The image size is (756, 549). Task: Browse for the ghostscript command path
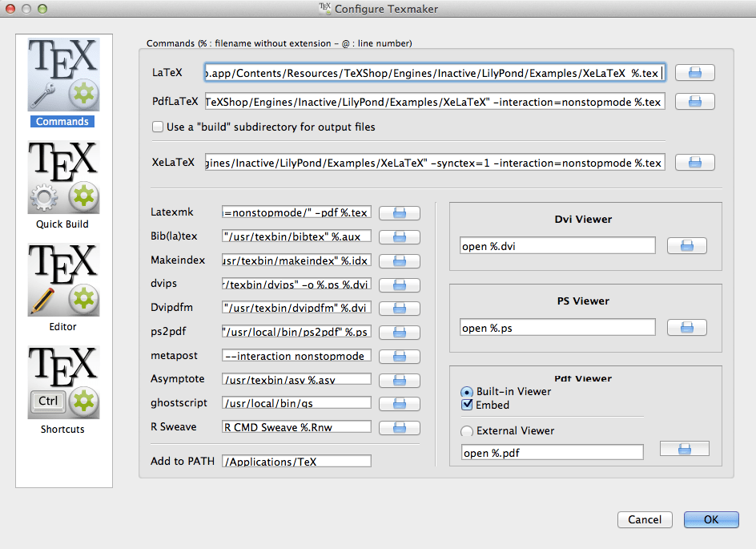[x=399, y=404]
